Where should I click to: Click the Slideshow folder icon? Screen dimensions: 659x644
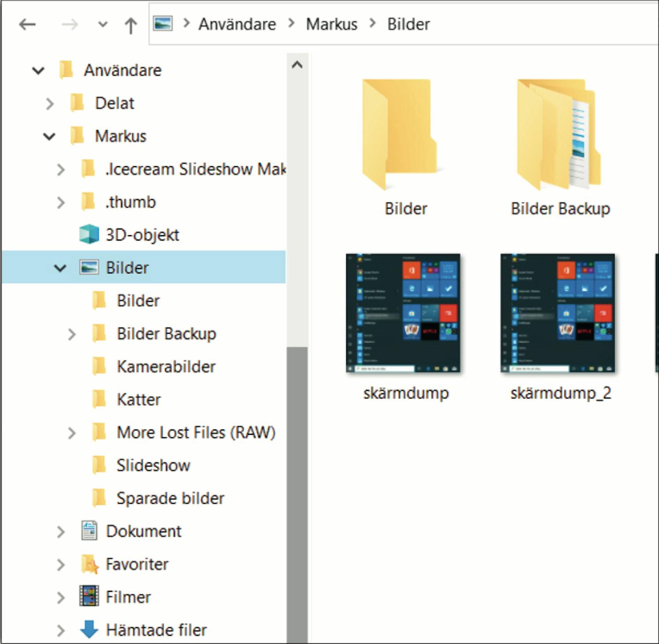pyautogui.click(x=99, y=465)
